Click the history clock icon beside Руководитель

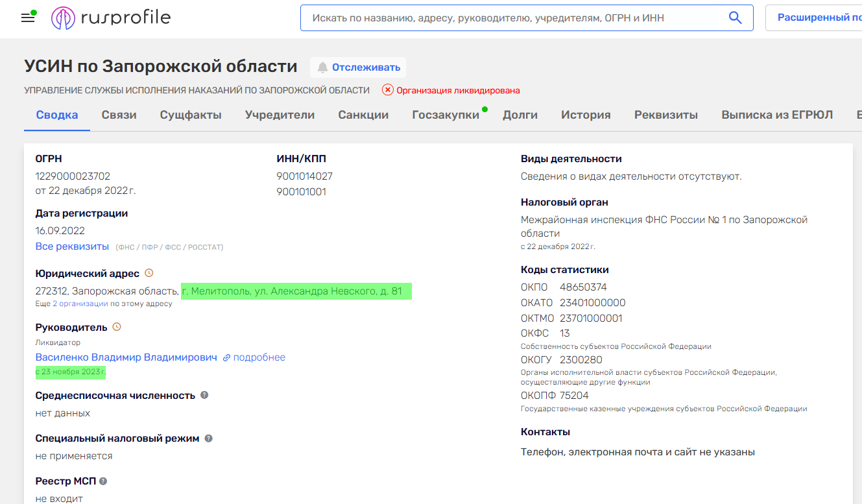click(x=117, y=327)
